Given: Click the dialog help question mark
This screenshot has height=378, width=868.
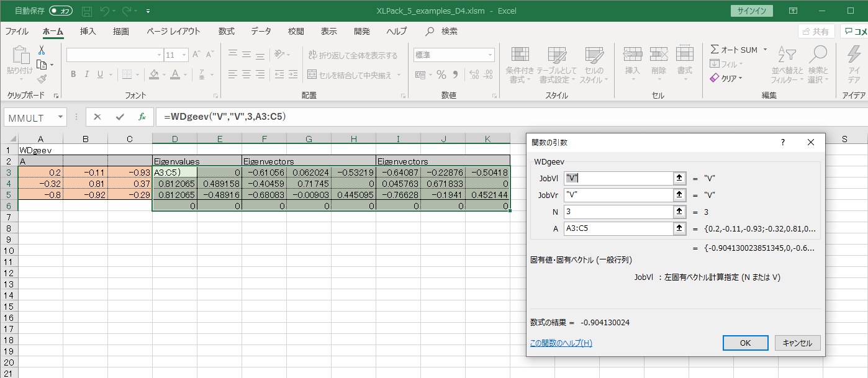Looking at the screenshot, I should (782, 142).
